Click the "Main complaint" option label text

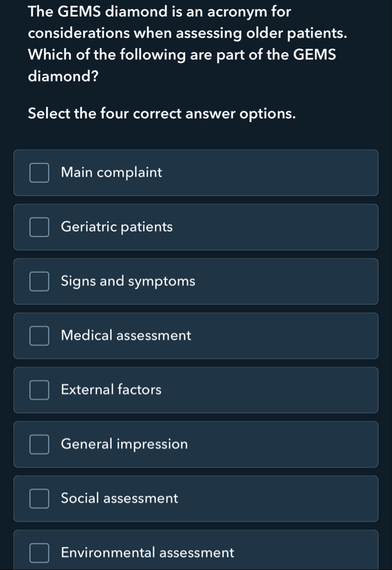111,173
